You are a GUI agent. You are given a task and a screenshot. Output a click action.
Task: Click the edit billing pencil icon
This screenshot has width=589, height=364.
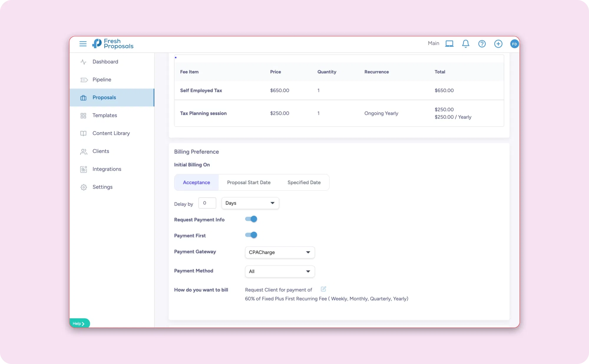pos(323,289)
